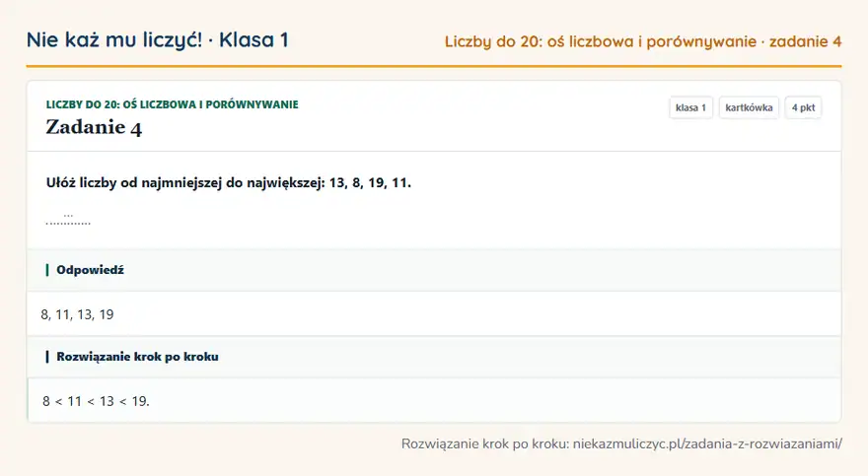Select the 'kartkówka' tag
Viewport: 868px width, 476px height.
(x=749, y=107)
